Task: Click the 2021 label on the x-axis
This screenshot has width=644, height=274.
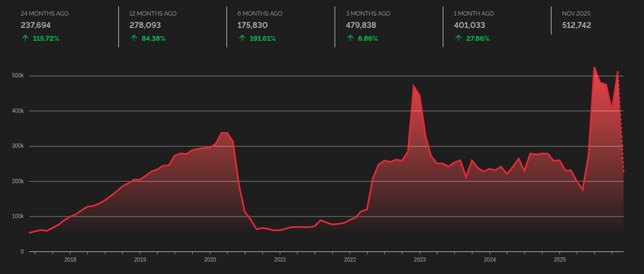Action: click(x=280, y=259)
